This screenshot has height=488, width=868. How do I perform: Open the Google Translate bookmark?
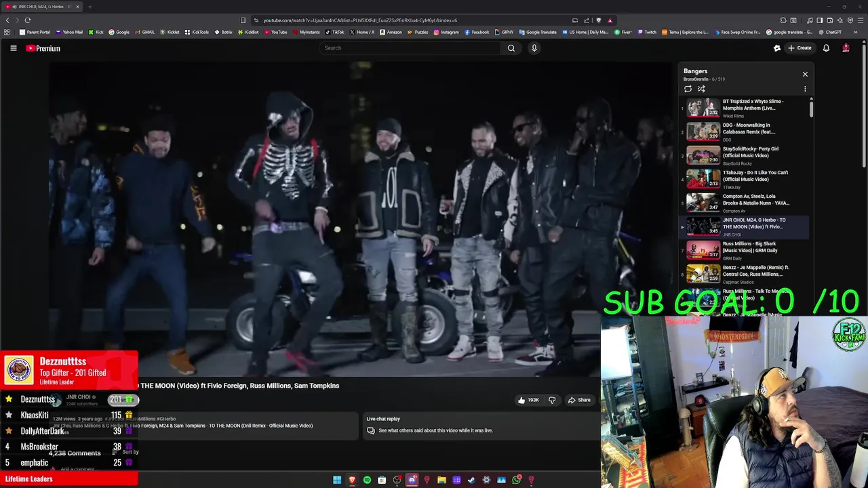538,32
